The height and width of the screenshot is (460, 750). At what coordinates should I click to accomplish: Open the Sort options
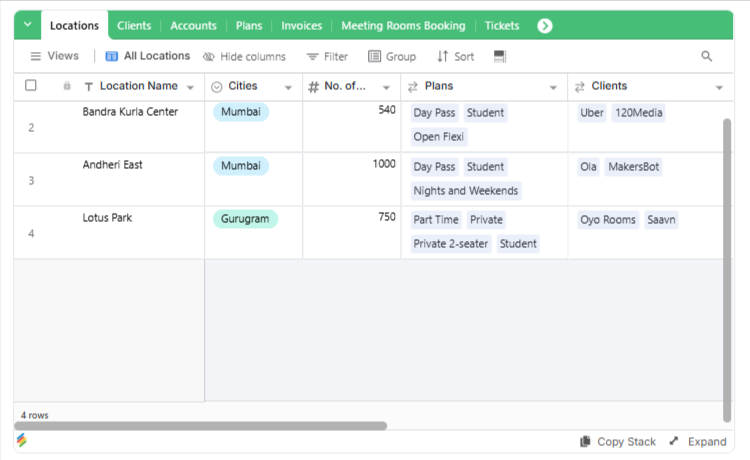click(x=455, y=56)
